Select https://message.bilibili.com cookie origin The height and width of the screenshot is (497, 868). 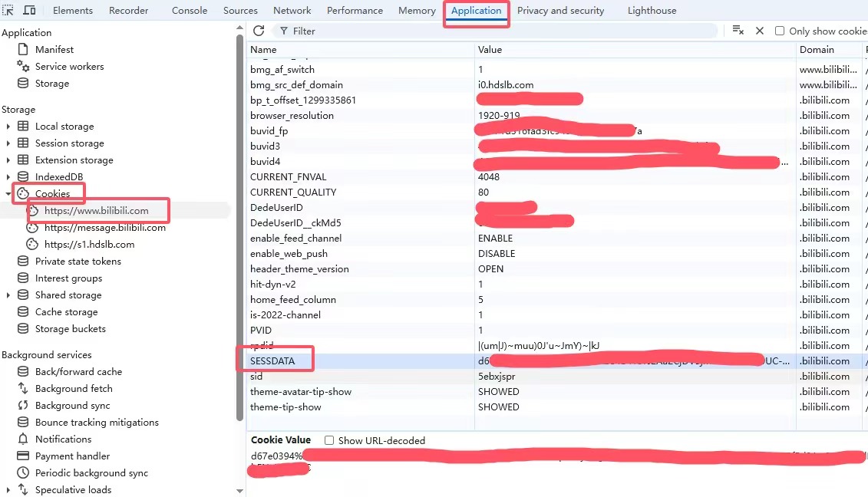[x=104, y=227]
